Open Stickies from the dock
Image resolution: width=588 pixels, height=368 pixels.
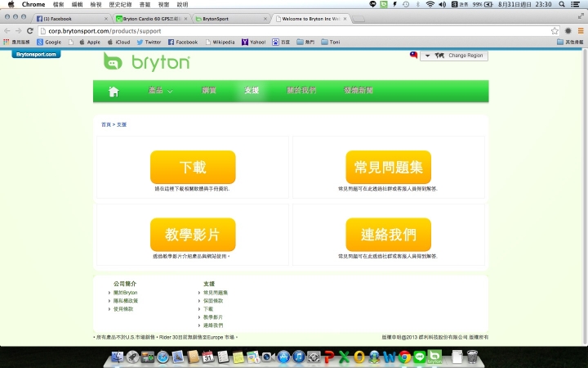coord(238,357)
